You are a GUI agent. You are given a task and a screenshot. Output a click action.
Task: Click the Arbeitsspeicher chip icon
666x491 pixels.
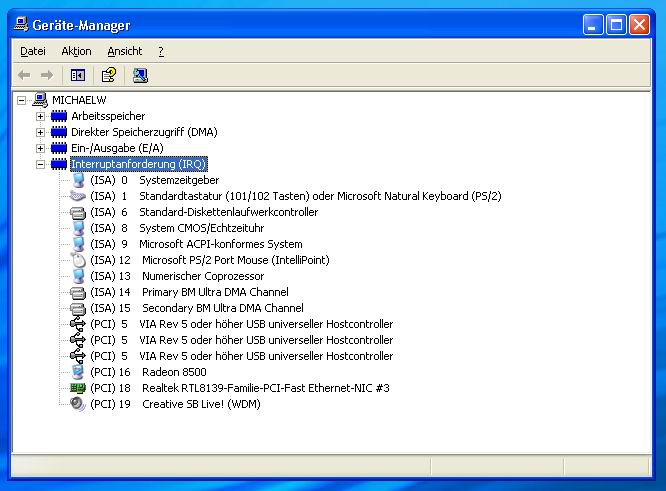(59, 116)
